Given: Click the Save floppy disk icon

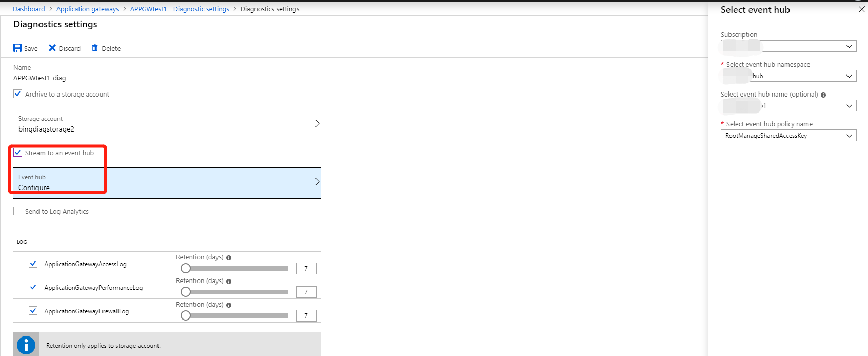Looking at the screenshot, I should (17, 48).
